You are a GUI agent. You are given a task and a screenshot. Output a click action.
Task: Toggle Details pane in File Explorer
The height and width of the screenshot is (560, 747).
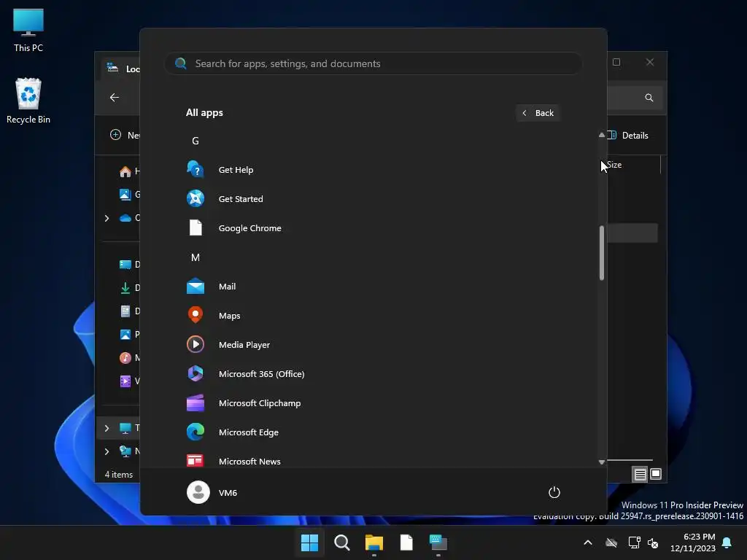click(x=629, y=135)
